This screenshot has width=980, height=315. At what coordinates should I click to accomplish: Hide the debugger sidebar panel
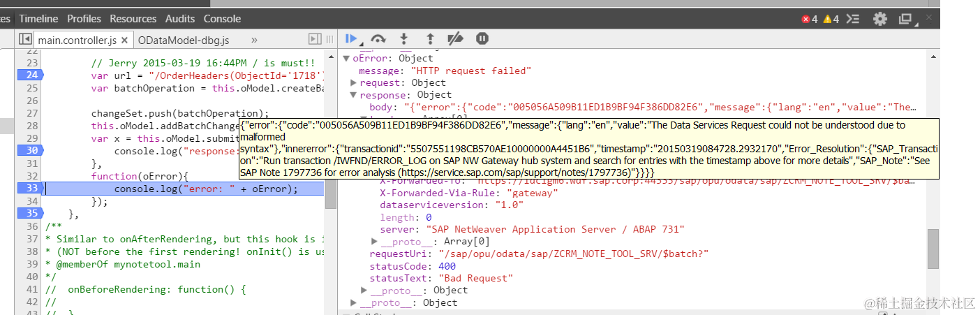tap(315, 40)
